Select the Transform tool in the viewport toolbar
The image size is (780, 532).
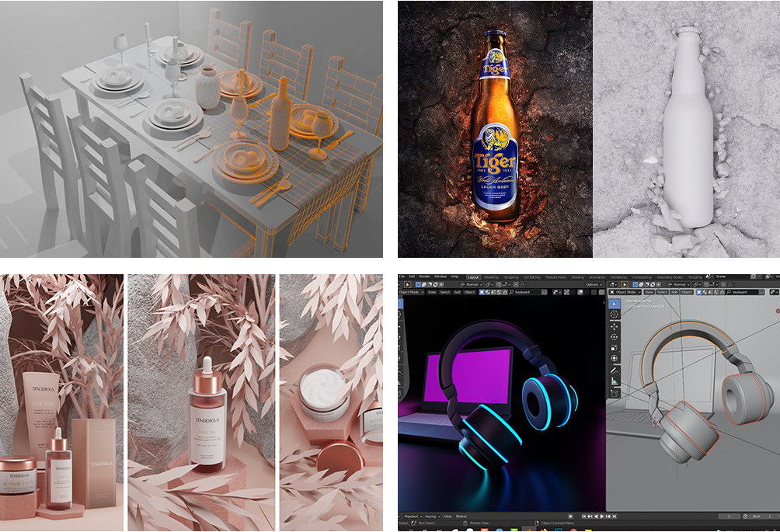tap(614, 358)
